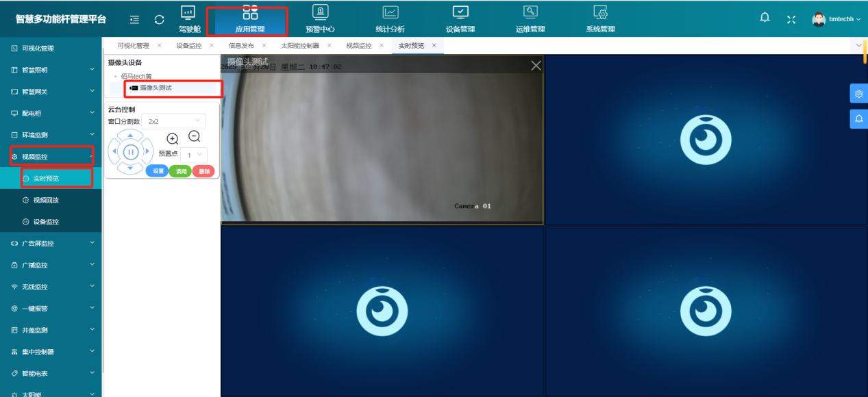Close the 摄像头测试 video window

[536, 66]
